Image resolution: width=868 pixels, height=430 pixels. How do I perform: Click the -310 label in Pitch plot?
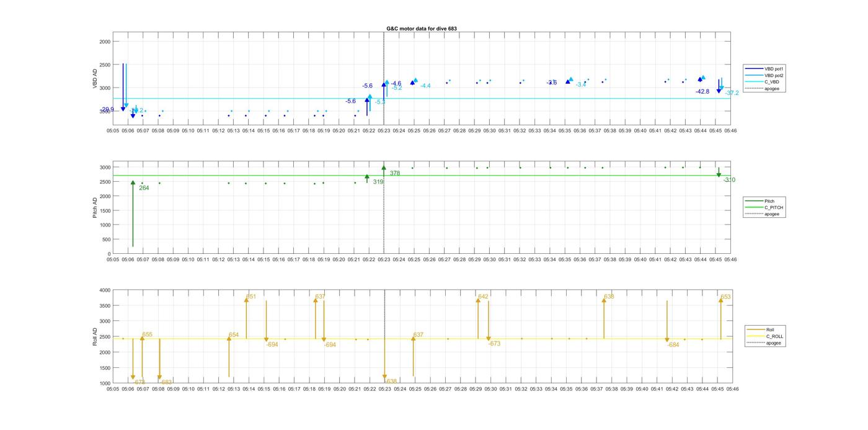(729, 180)
